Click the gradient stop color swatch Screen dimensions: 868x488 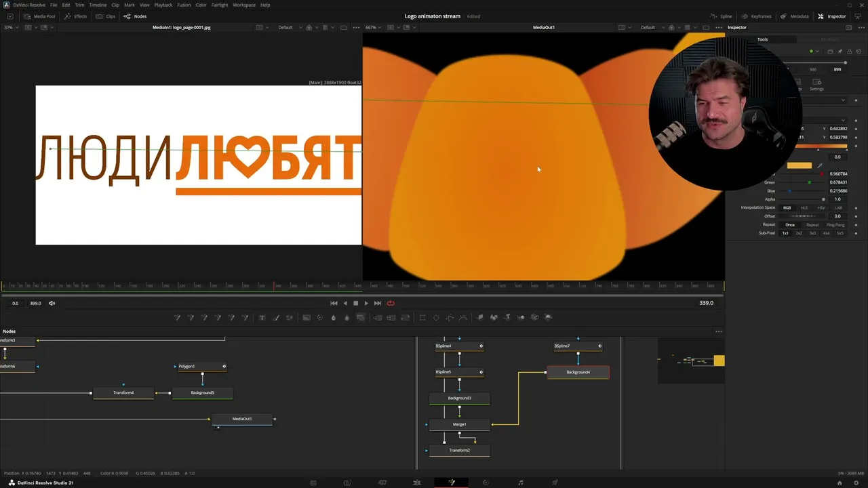pos(799,165)
